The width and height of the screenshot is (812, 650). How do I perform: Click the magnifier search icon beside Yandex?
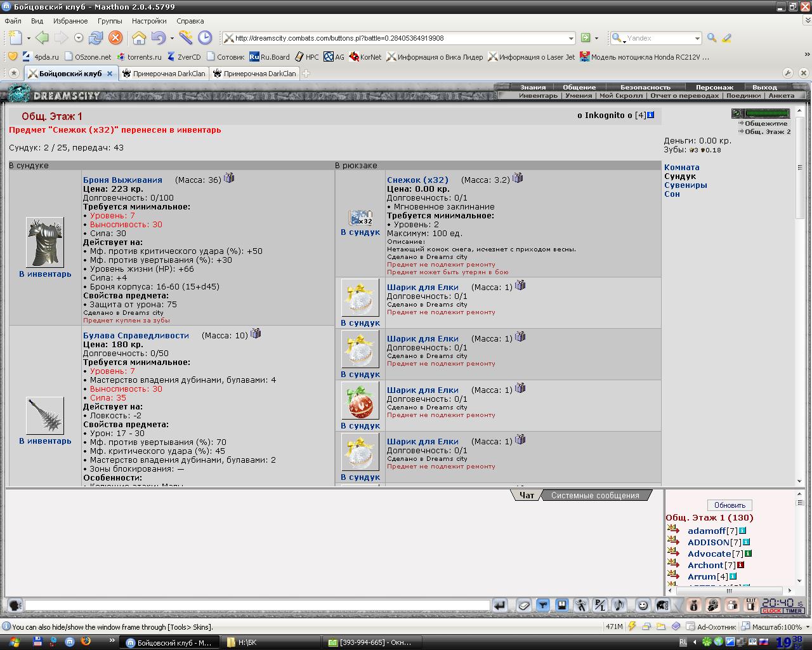[x=712, y=38]
